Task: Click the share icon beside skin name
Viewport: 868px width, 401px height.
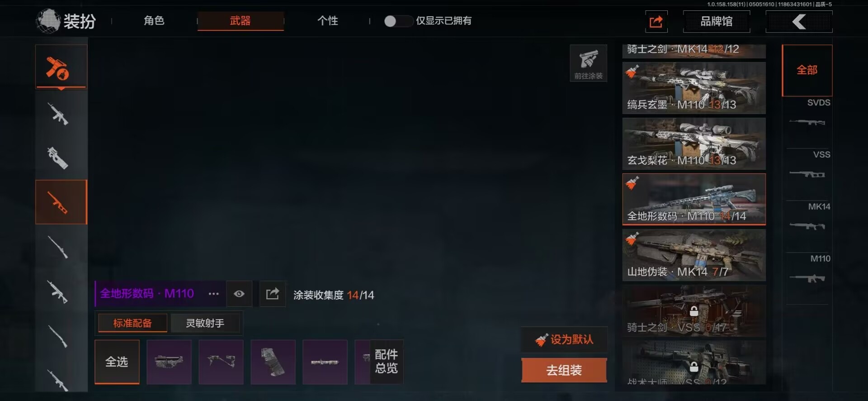Action: pyautogui.click(x=273, y=294)
